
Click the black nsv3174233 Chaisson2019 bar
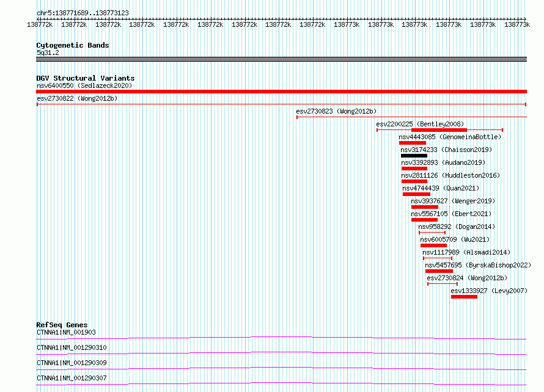[x=414, y=156]
